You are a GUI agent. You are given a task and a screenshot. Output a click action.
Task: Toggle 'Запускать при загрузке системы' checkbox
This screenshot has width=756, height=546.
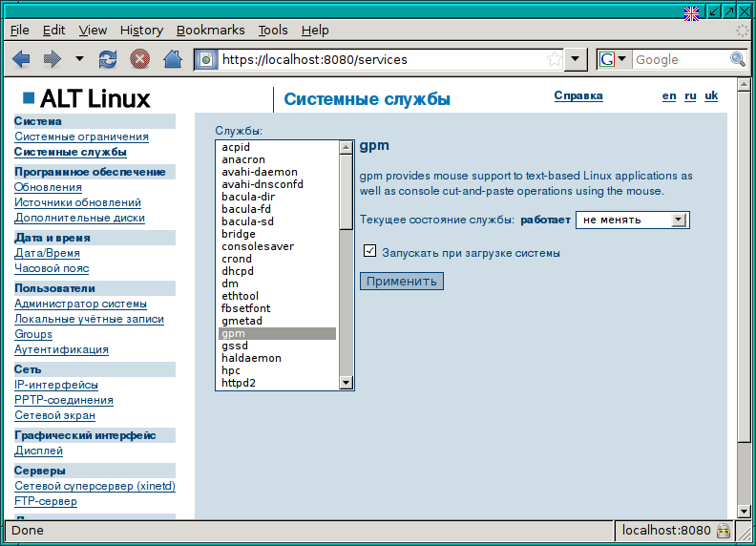370,252
